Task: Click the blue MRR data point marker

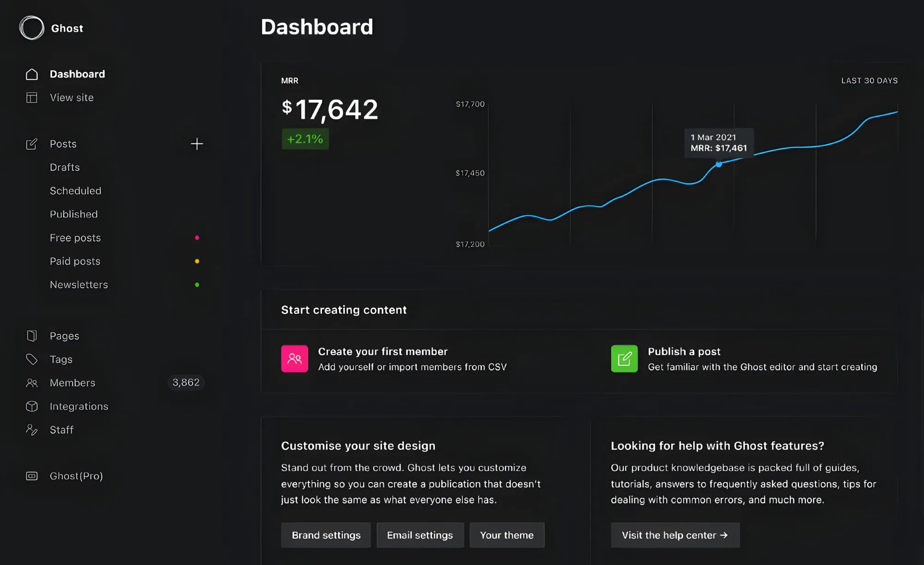Action: click(x=719, y=164)
